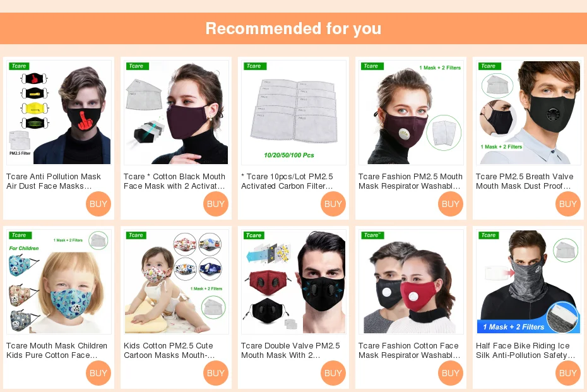This screenshot has height=392, width=587.
Task: Open Tcare PM2.5 Breath Valve Mouth Mask title
Action: [525, 181]
